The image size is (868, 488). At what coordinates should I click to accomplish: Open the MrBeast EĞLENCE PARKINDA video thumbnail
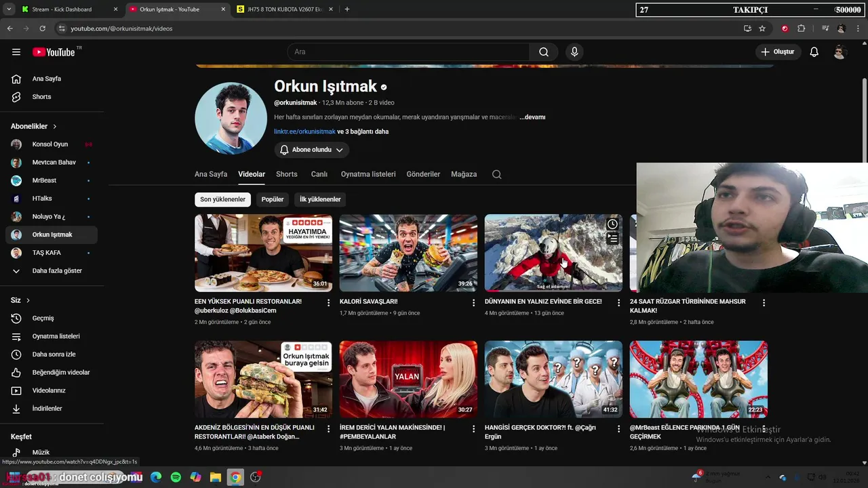(698, 380)
